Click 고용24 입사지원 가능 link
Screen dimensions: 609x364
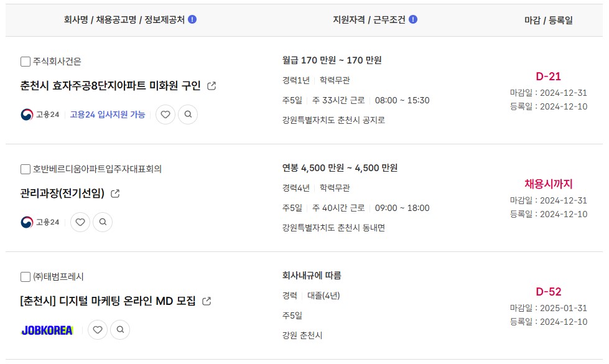108,114
